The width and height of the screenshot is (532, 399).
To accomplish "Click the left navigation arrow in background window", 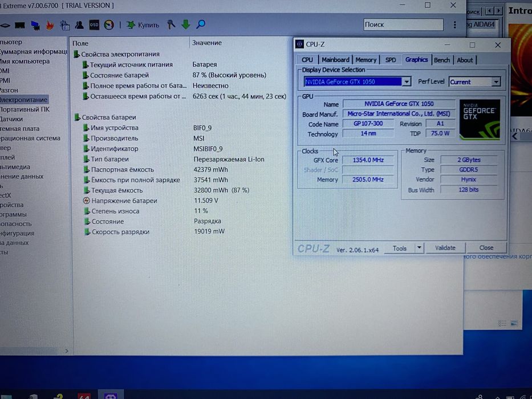I will coord(489,11).
